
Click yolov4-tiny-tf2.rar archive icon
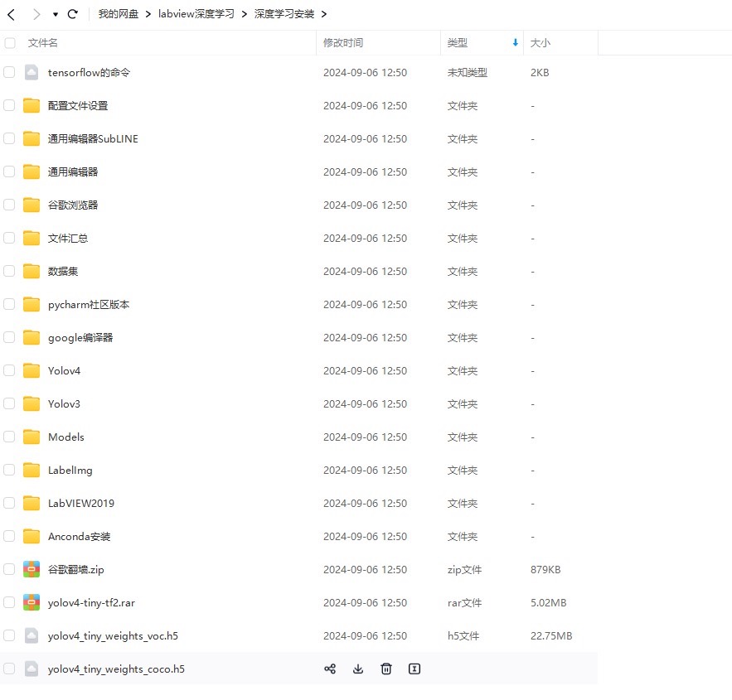coord(32,602)
